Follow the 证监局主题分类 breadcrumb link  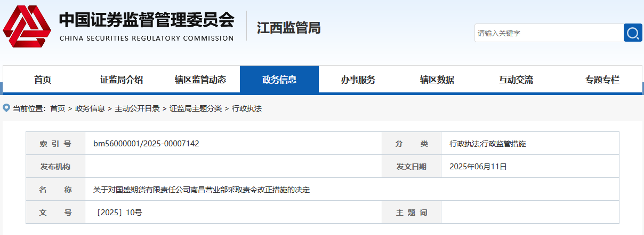(196, 108)
